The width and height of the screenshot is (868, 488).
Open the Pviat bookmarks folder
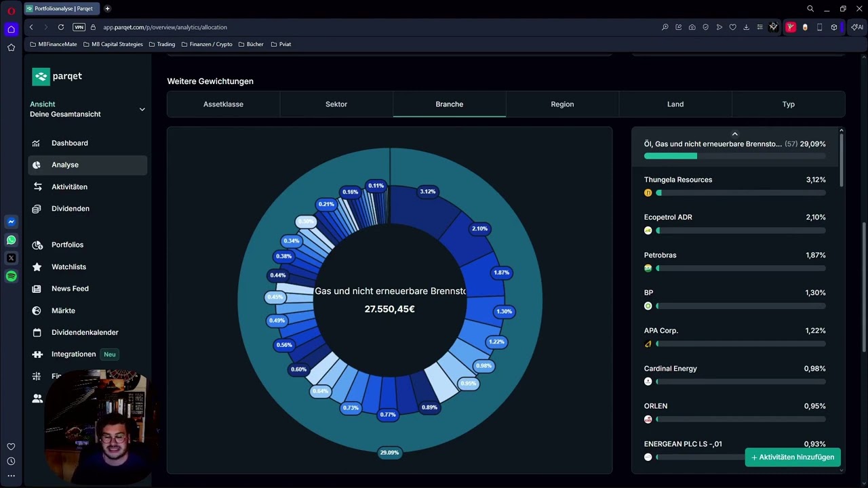(281, 44)
